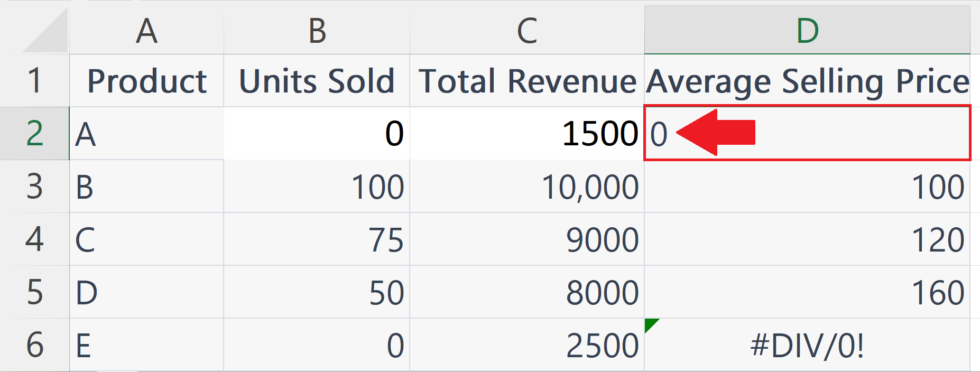This screenshot has width=980, height=372.
Task: Select row header 2
Action: click(34, 134)
